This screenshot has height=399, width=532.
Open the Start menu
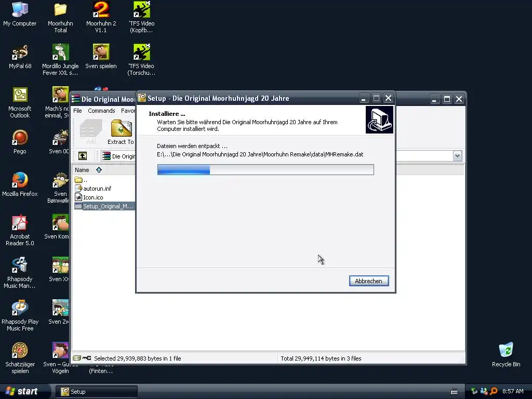pos(23,391)
